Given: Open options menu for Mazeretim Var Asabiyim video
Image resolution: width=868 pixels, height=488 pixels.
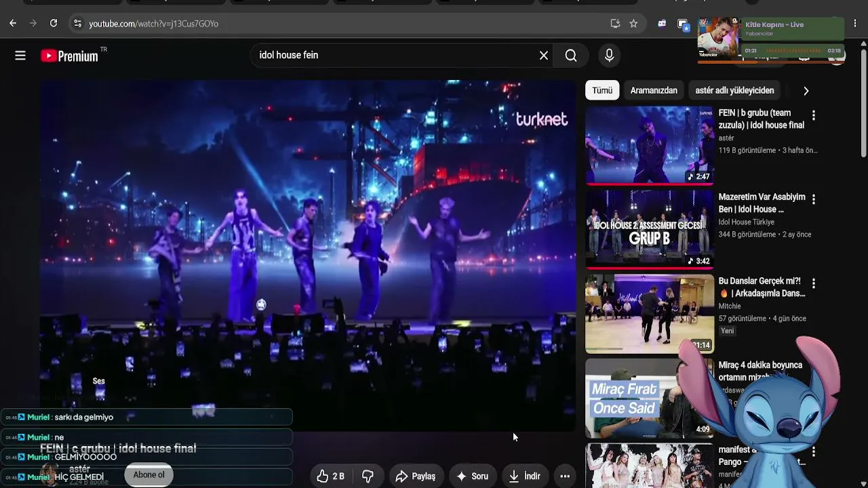Looking at the screenshot, I should [x=814, y=200].
